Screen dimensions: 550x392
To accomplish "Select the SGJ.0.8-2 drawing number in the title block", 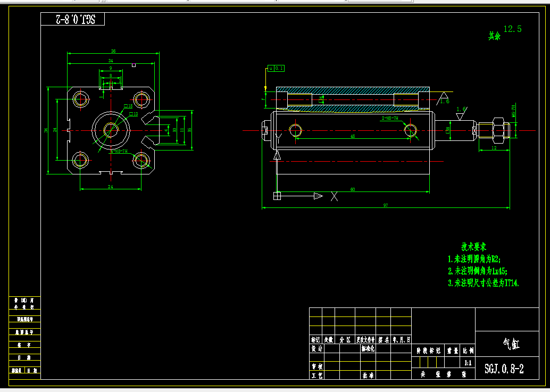I will (504, 369).
